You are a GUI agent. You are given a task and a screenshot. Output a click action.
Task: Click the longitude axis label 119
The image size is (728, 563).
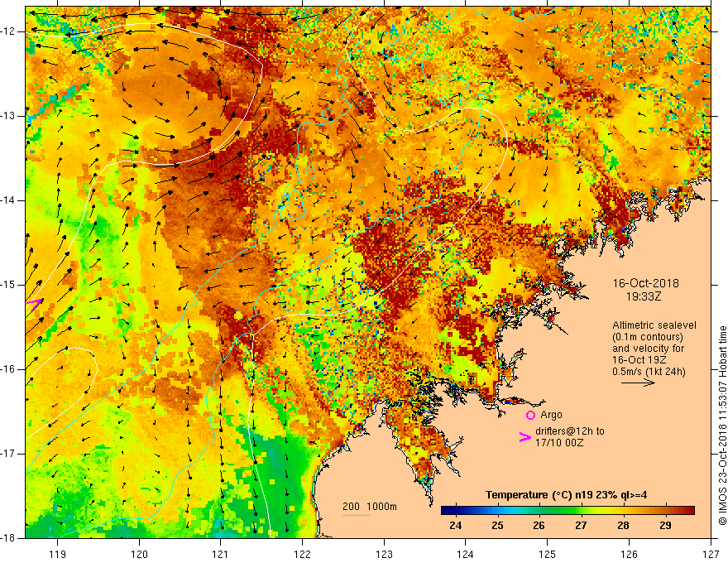[58, 554]
